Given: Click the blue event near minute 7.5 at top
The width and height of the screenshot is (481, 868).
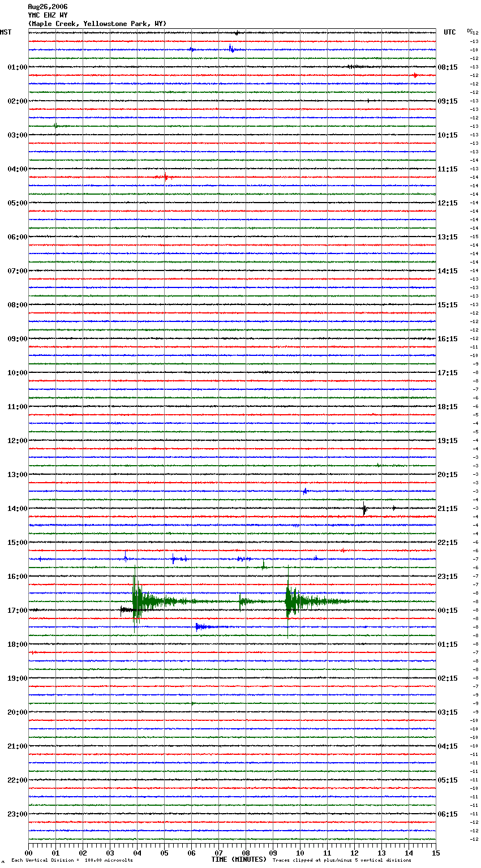Looking at the screenshot, I should coord(233,49).
